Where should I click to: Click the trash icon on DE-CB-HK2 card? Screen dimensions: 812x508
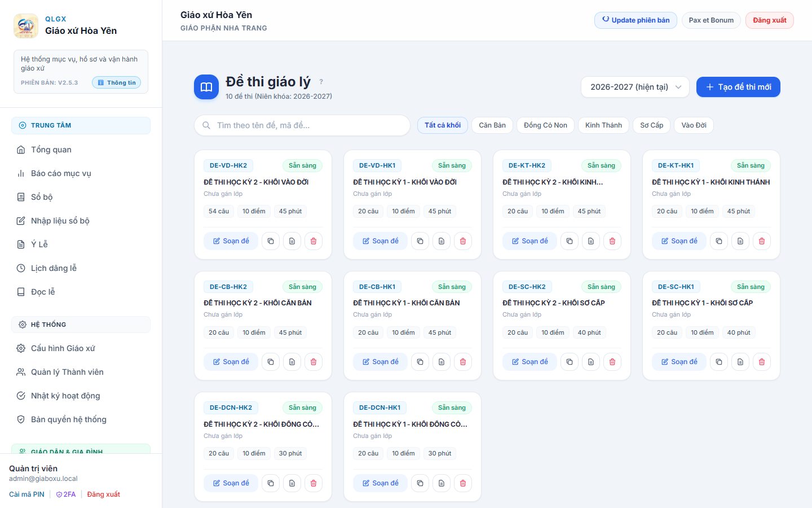pos(314,362)
